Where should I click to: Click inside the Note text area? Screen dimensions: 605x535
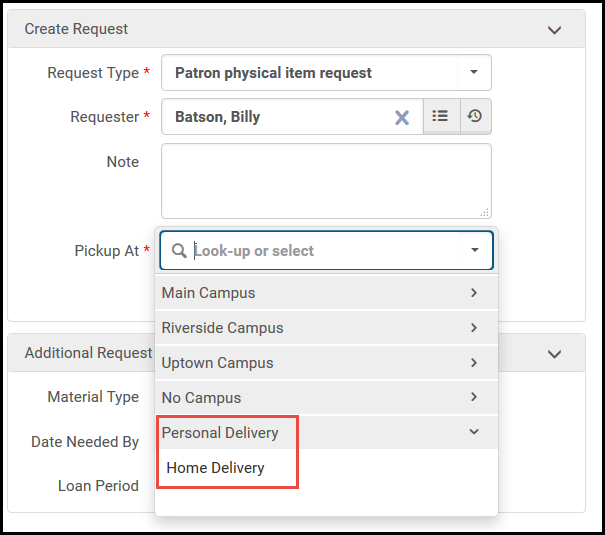326,181
